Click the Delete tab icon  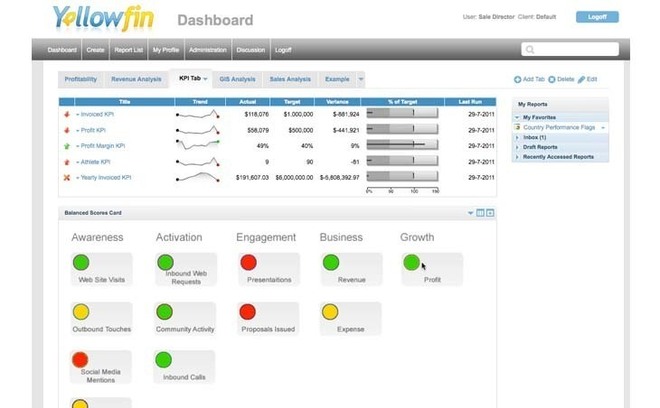[x=553, y=79]
